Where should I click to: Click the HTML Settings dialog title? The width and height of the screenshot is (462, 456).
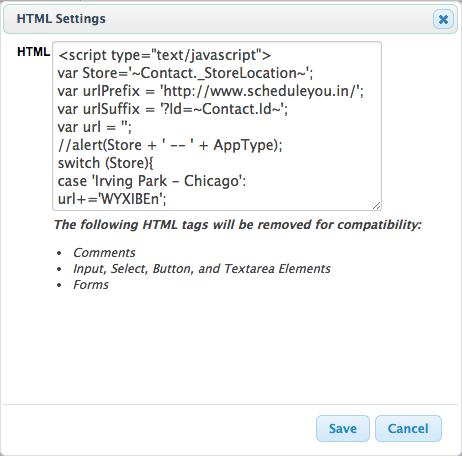61,19
